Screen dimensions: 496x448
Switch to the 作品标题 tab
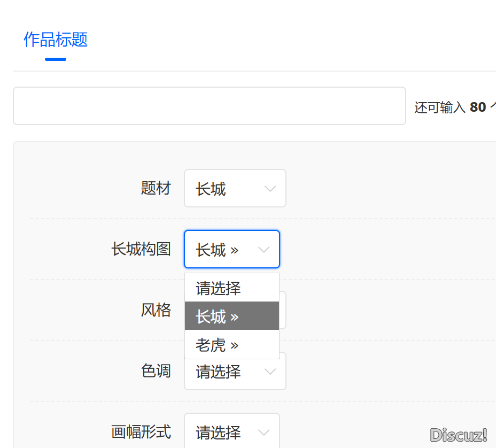click(56, 40)
